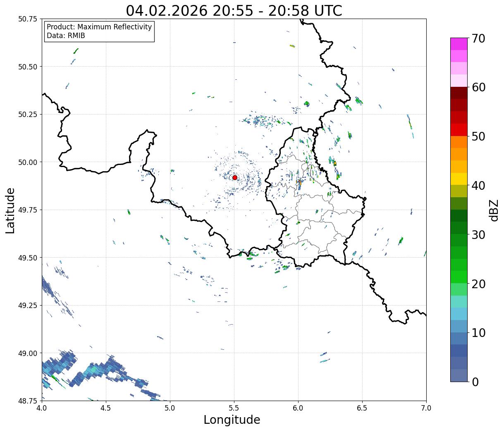
Task: Click longitude tick label 5.0
Action: [170, 408]
